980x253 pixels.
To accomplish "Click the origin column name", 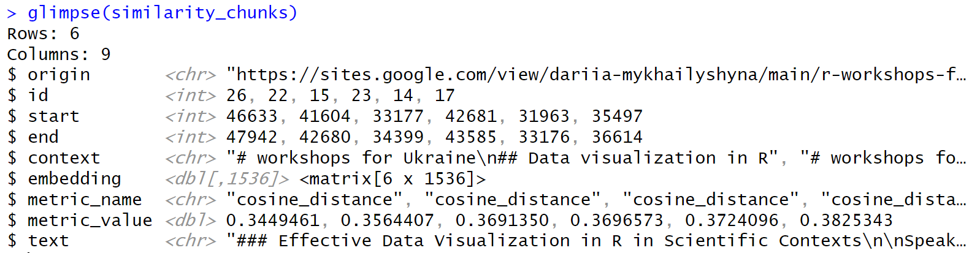I will point(59,75).
